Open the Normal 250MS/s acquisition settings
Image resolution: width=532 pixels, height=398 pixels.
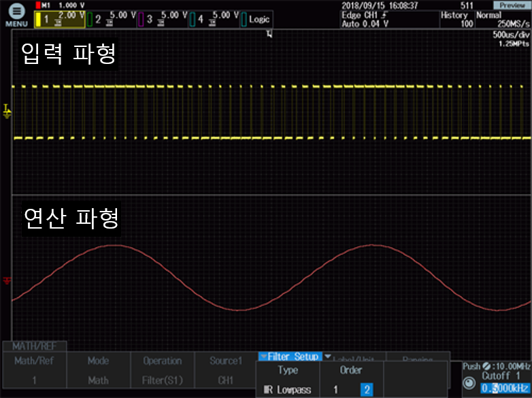point(503,19)
